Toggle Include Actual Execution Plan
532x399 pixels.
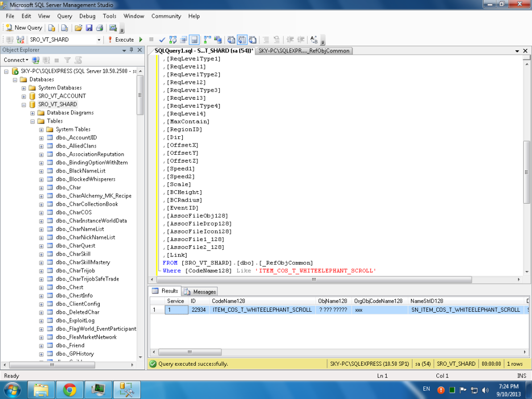[207, 39]
